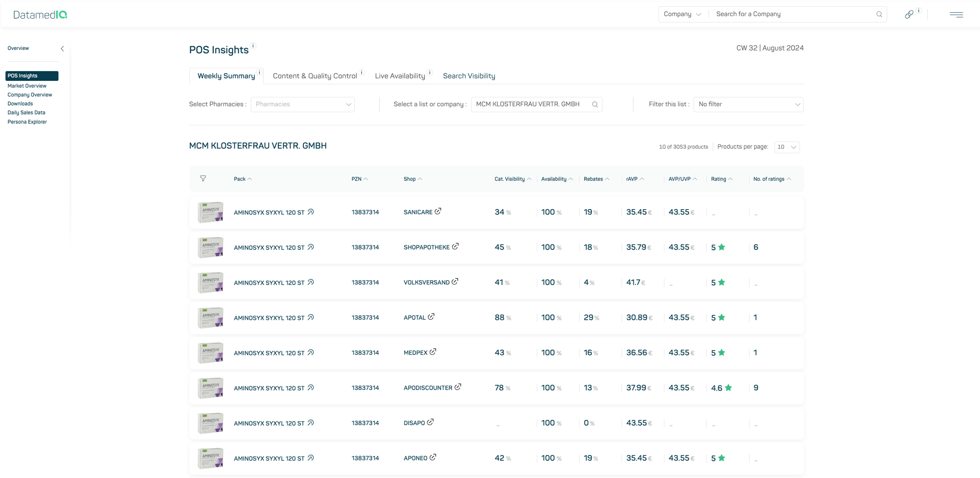Open the Select Pharmacies dropdown
The image size is (980, 478).
(x=303, y=104)
